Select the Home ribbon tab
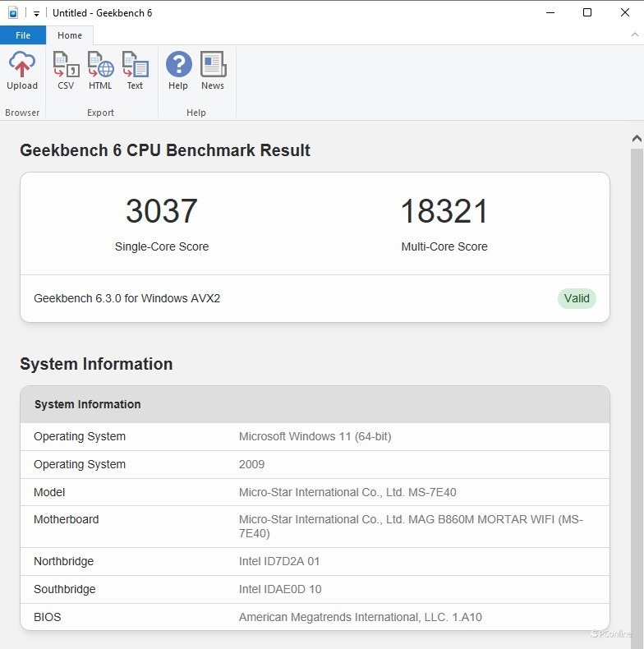Screen dimensions: 644x649 [x=70, y=35]
